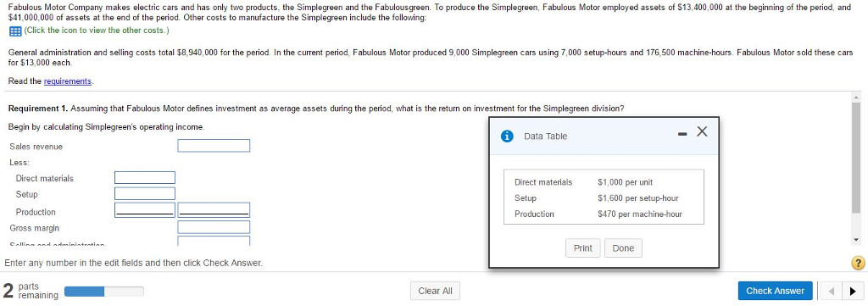This screenshot has width=868, height=306.
Task: Click the 'Data Table' dialog title
Action: point(545,136)
